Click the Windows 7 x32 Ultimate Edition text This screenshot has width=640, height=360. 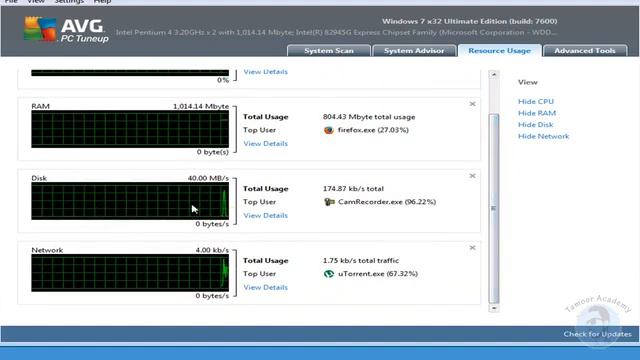469,21
